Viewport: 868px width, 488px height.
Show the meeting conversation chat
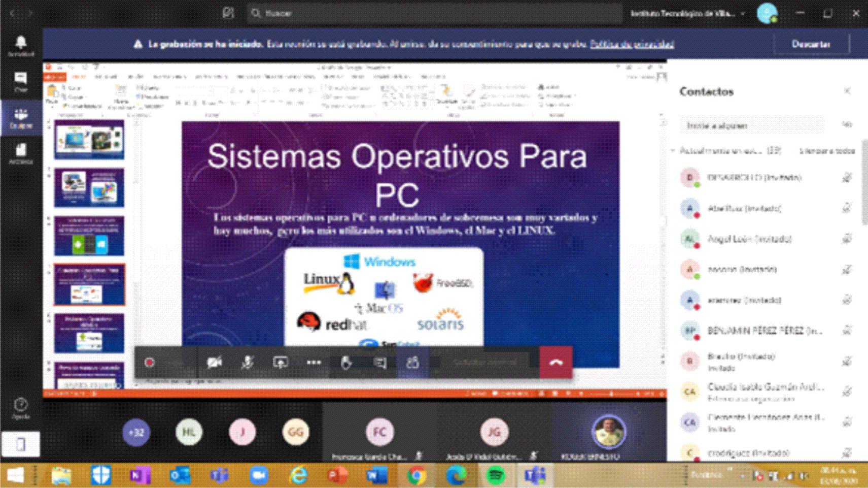[379, 363]
